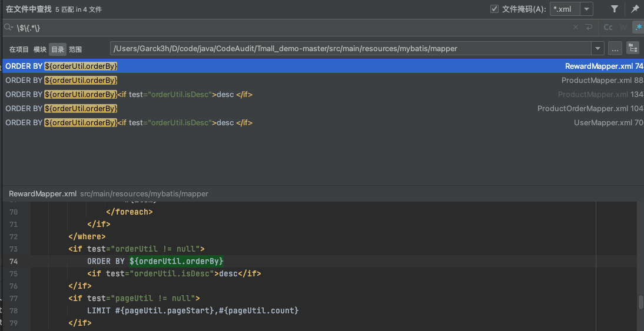Expand recent directories dropdown
This screenshot has width=644, height=331.
(597, 48)
